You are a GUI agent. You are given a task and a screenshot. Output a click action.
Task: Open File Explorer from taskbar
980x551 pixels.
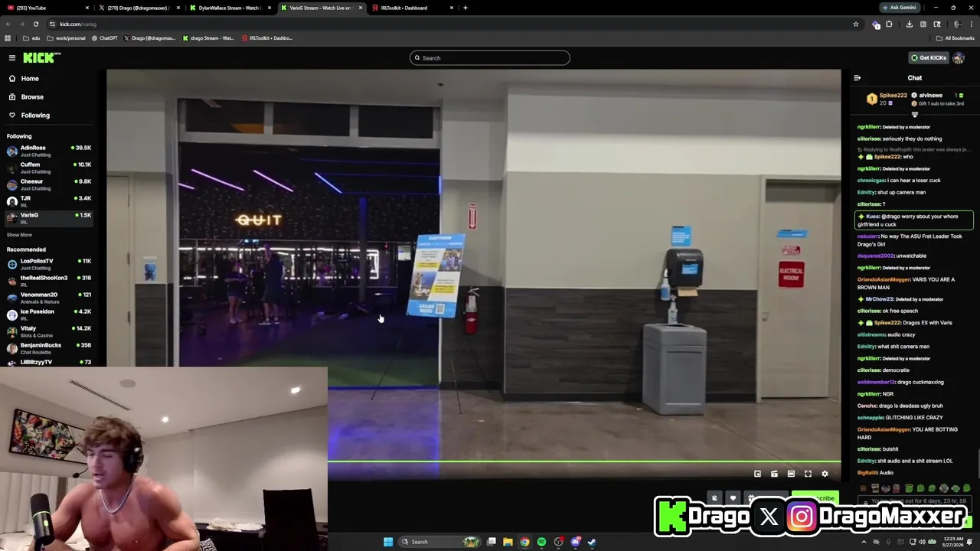(x=508, y=542)
